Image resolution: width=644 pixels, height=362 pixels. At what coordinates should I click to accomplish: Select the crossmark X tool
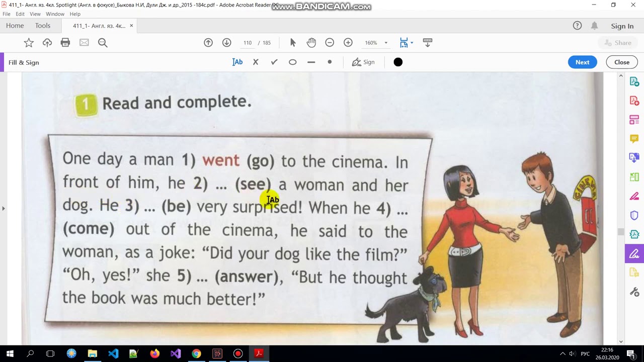[256, 62]
